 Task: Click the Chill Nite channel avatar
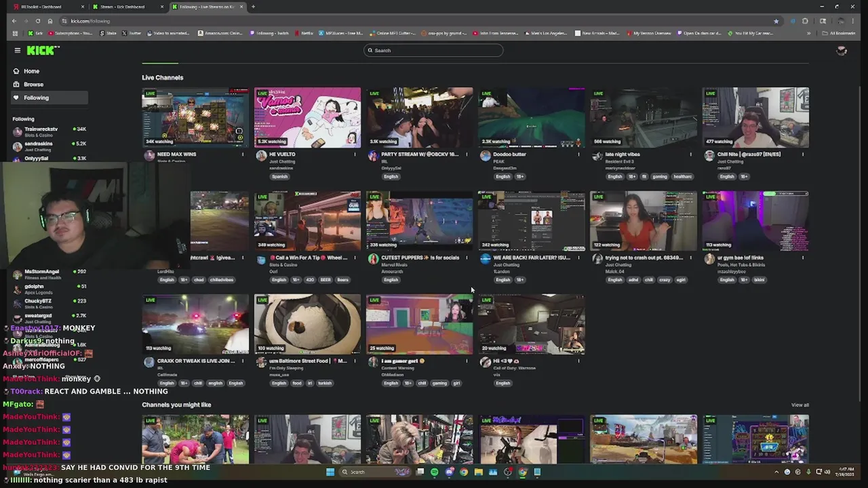(x=709, y=155)
